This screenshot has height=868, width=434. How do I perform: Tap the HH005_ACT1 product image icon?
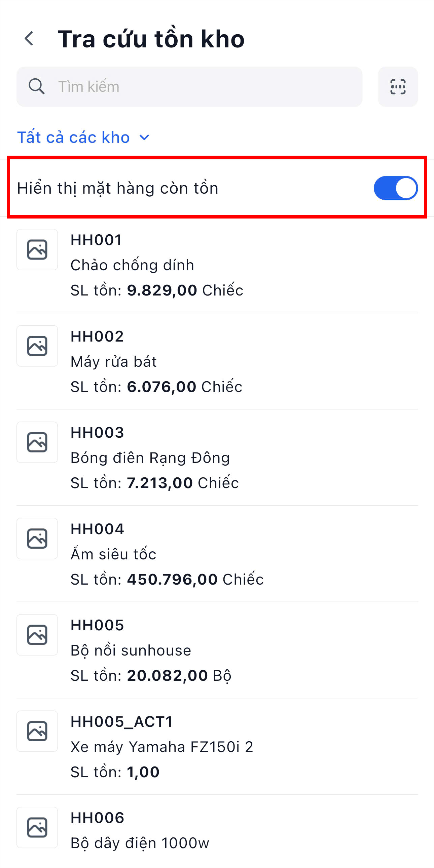[37, 731]
